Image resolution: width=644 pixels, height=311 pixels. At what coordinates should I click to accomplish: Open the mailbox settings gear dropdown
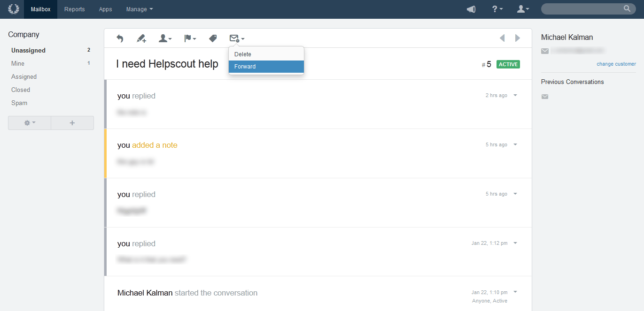pyautogui.click(x=30, y=123)
